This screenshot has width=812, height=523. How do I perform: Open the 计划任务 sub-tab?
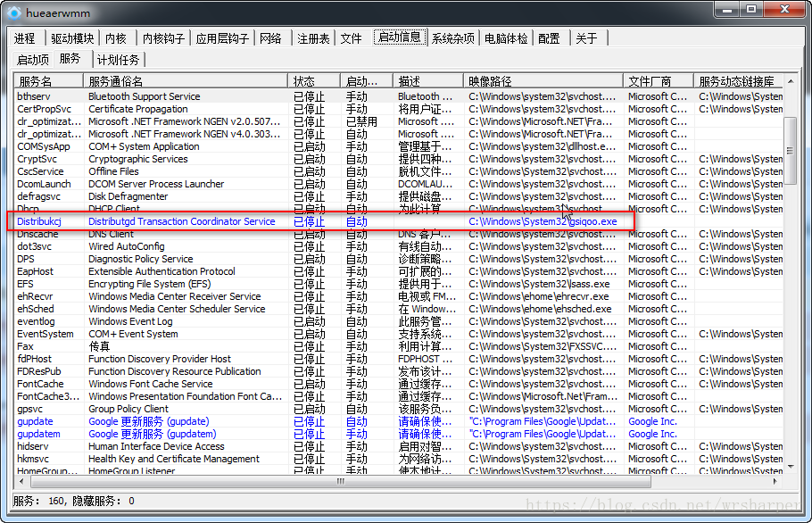(x=119, y=60)
